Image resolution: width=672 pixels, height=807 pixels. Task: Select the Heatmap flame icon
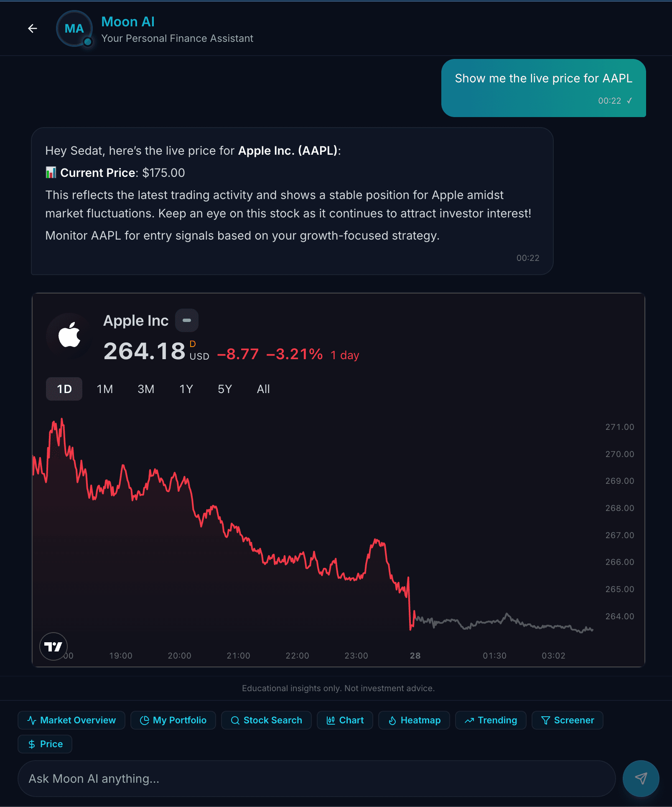pyautogui.click(x=392, y=720)
